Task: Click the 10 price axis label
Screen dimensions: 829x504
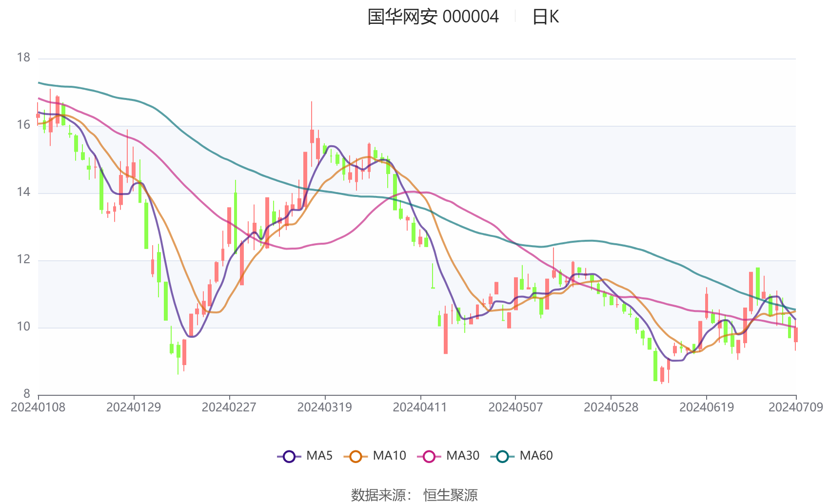Action: (23, 327)
